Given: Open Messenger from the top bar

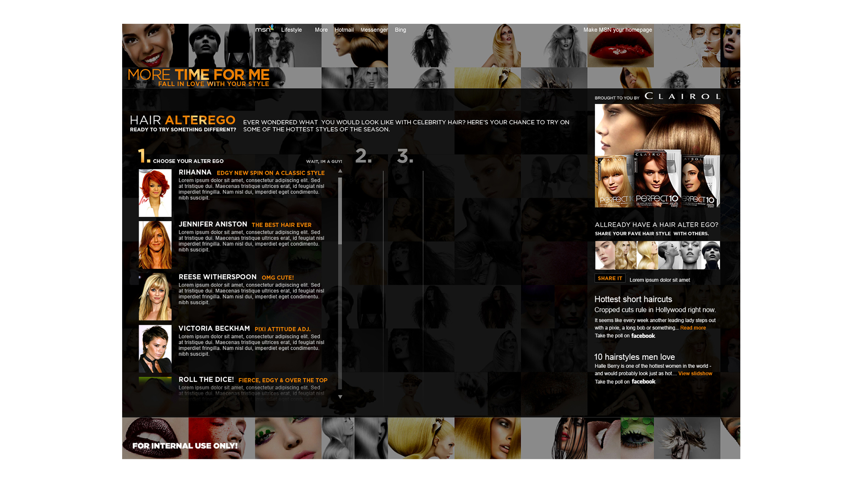Looking at the screenshot, I should click(x=374, y=30).
